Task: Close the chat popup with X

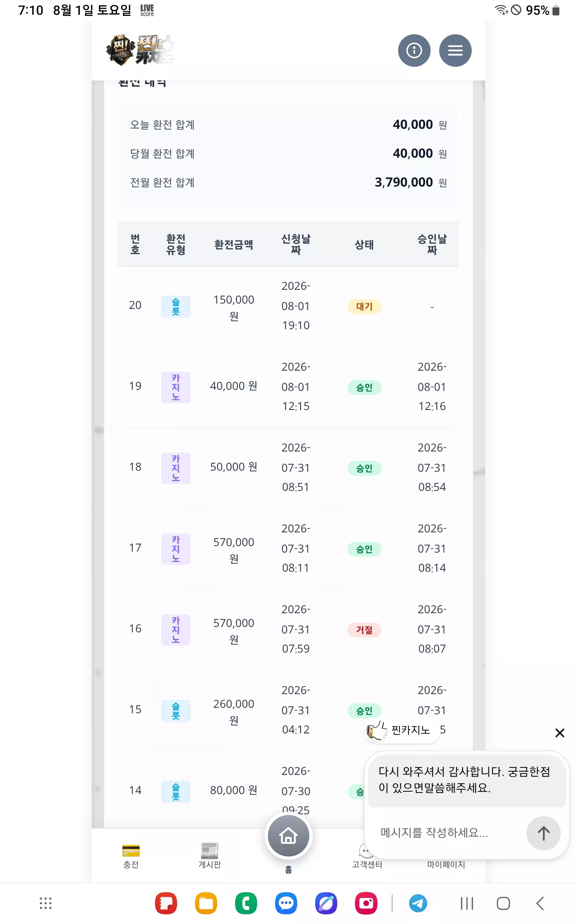Action: (560, 733)
